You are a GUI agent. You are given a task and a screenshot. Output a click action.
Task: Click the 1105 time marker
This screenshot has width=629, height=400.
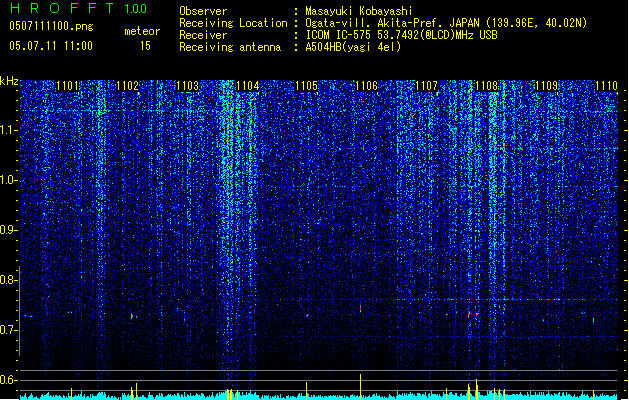[x=306, y=86]
